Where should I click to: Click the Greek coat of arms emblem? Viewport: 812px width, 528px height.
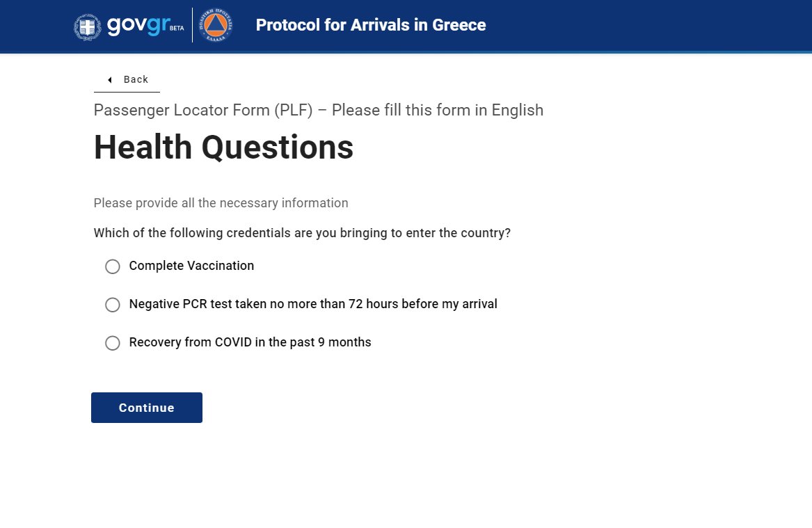(87, 26)
